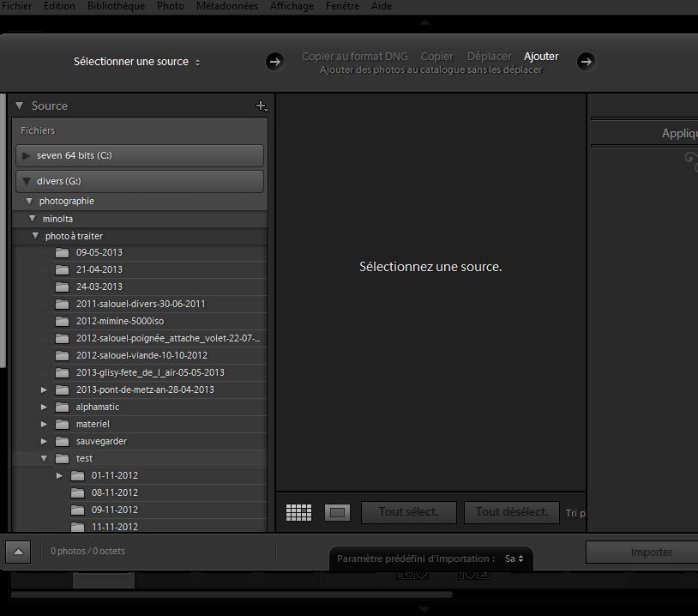Image resolution: width=698 pixels, height=616 pixels.
Task: Select folder 2012-salouel-viande-10-10-2012
Action: 141,356
